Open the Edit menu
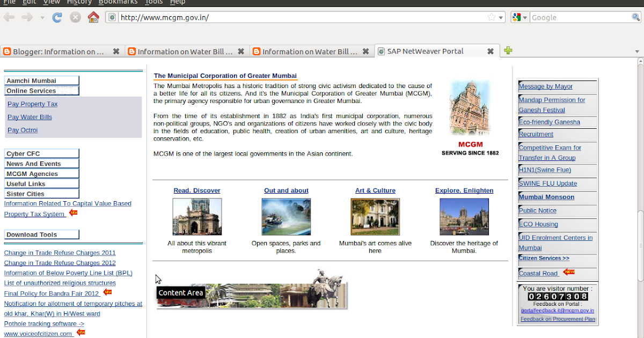Image resolution: width=644 pixels, height=338 pixels. click(x=29, y=2)
